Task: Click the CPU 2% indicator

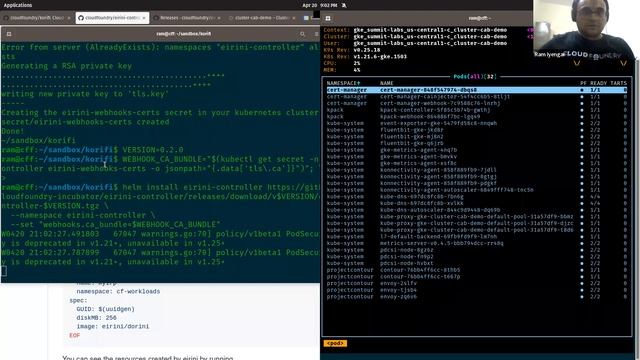Action: click(342, 63)
